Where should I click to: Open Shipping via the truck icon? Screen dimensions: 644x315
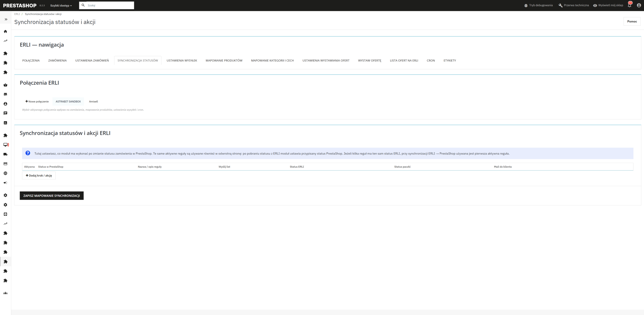(5, 154)
